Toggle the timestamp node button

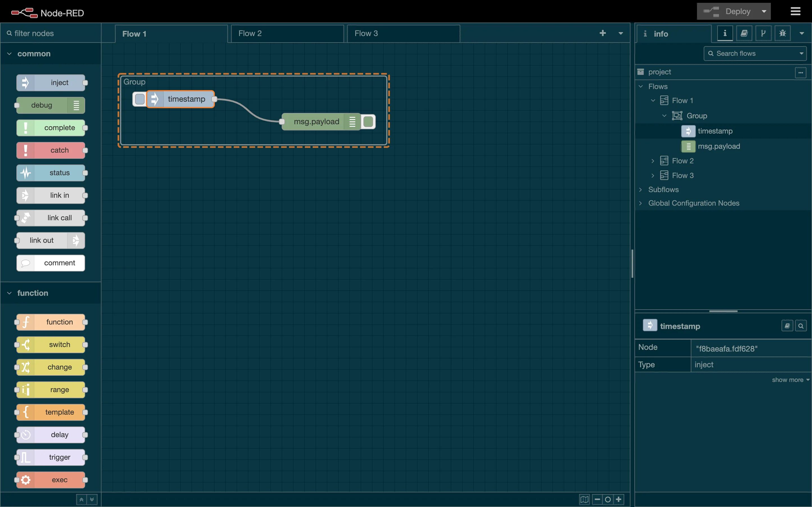pos(138,99)
